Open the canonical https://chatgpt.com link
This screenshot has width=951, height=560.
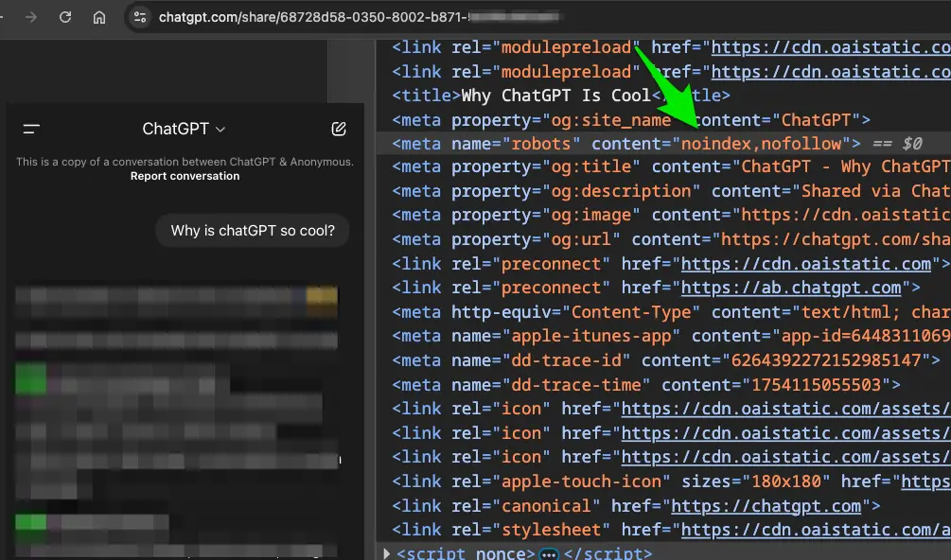766,506
